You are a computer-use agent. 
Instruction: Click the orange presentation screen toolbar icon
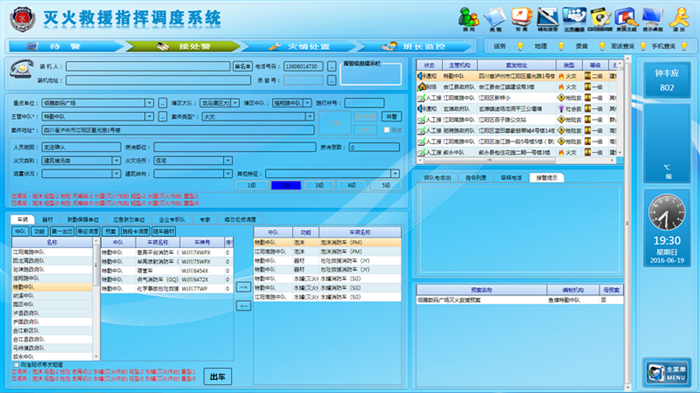pos(521,18)
